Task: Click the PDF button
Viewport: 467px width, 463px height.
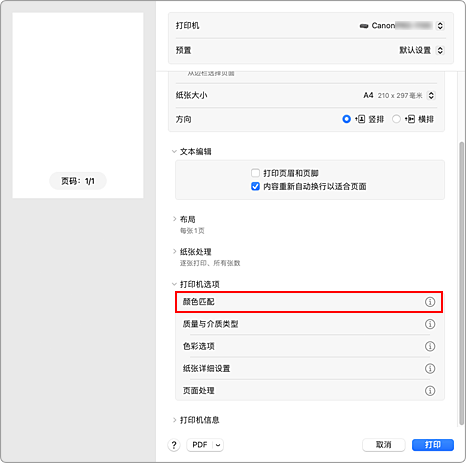Action: coord(200,445)
